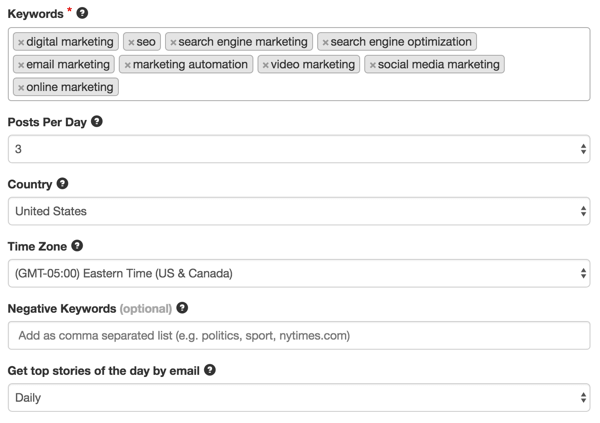Expand the Country dropdown showing United States
The image size is (600, 423).
[x=299, y=211]
